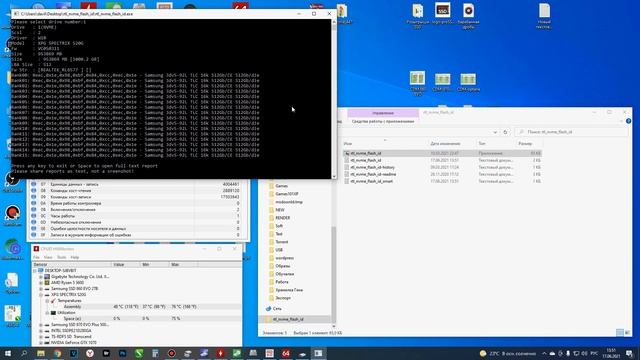Image resolution: width=640 pixels, height=360 pixels.
Task: Expand the Samsung SSD 860 EVO 2TB node
Action: click(x=41, y=289)
